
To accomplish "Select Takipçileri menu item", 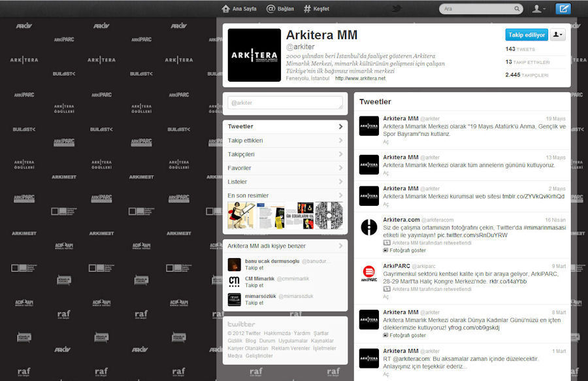I will (x=285, y=154).
